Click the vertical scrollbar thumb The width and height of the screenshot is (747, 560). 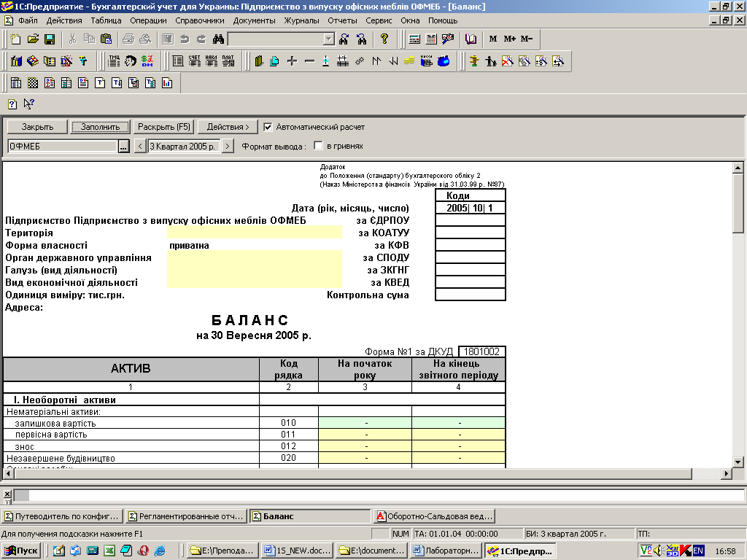tap(738, 203)
